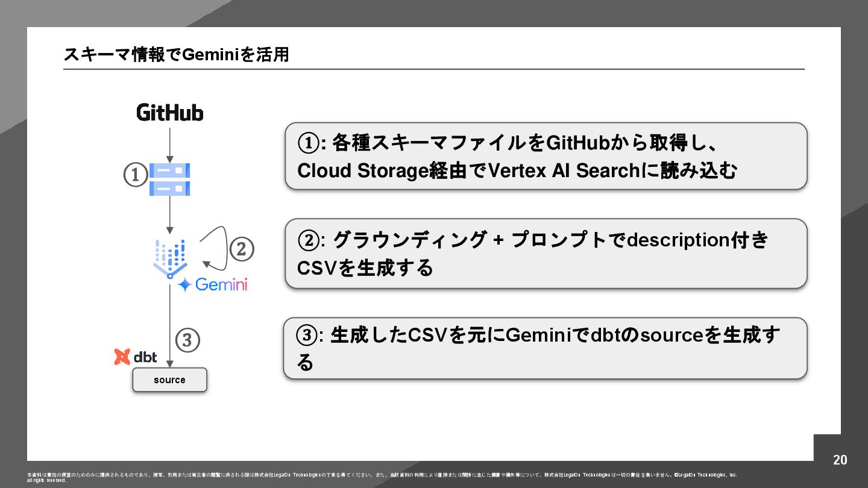This screenshot has height=488, width=868.
Task: Click the "source" box
Action: point(169,380)
